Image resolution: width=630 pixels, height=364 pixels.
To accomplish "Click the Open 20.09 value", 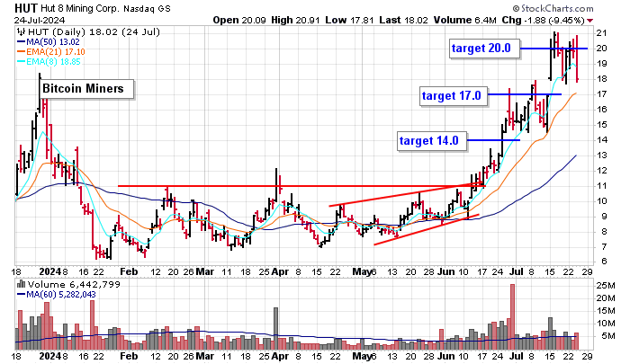I will coord(239,20).
